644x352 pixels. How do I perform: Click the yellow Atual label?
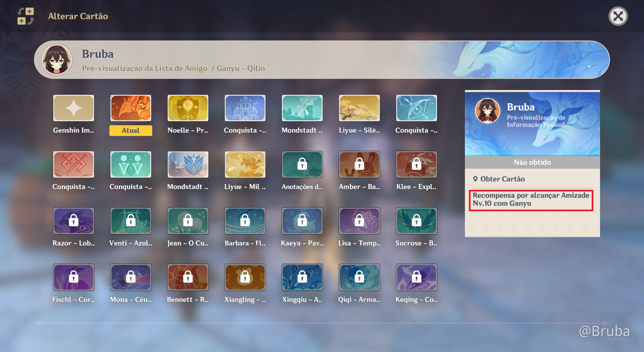click(x=131, y=131)
